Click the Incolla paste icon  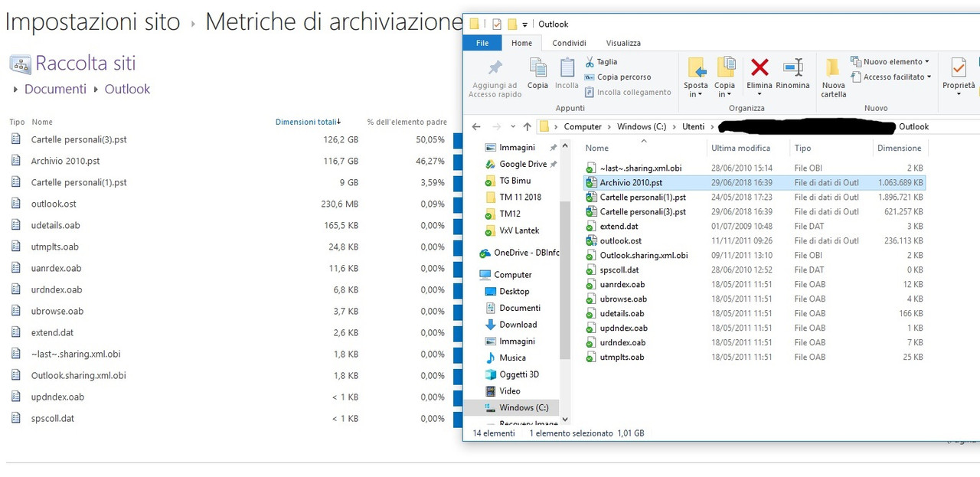point(567,68)
